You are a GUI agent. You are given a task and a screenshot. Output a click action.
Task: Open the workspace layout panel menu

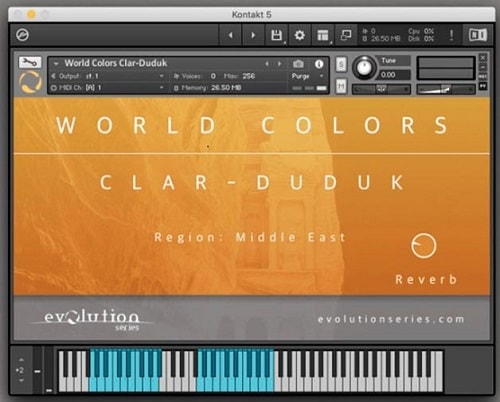[x=323, y=35]
